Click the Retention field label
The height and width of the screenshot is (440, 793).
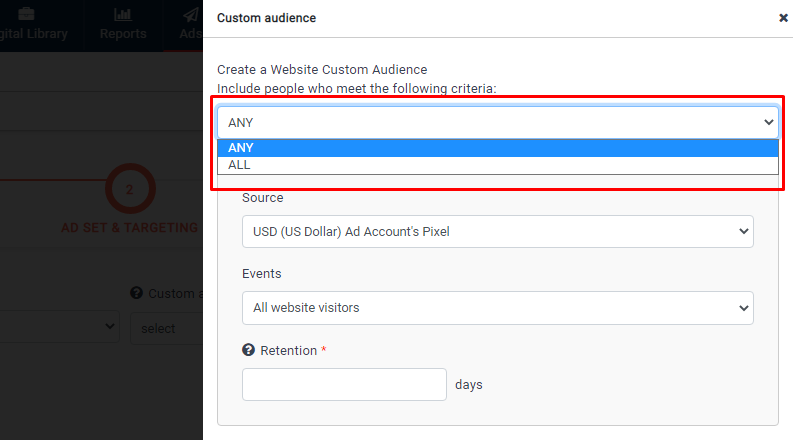(x=288, y=351)
